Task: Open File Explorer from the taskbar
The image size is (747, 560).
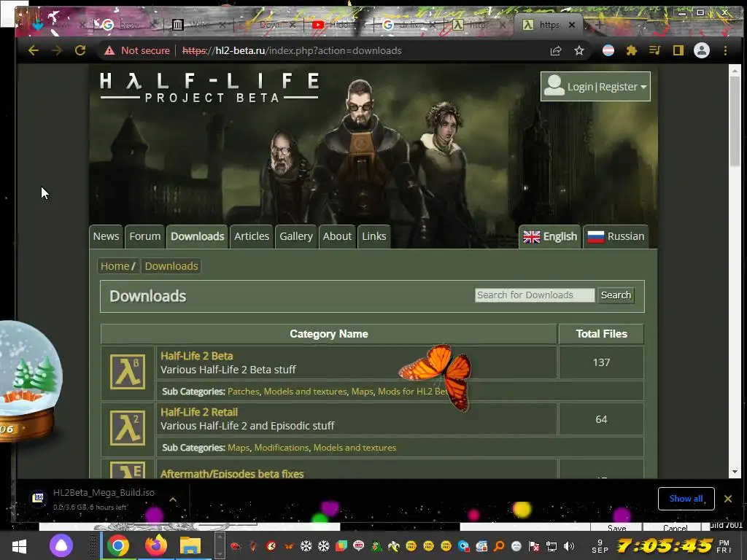Action: [x=190, y=545]
